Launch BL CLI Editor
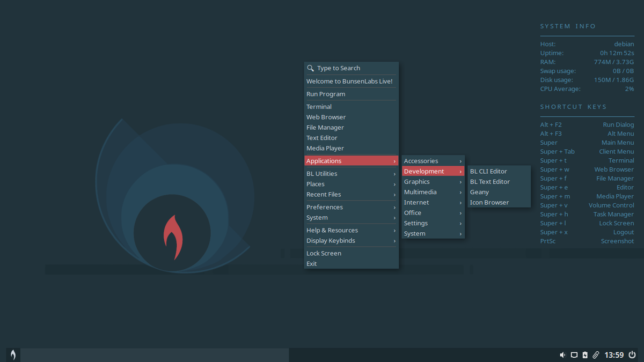 tap(499, 172)
